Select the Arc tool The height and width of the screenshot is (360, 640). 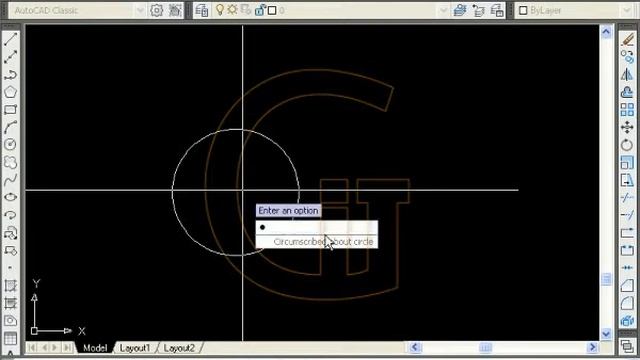[11, 127]
